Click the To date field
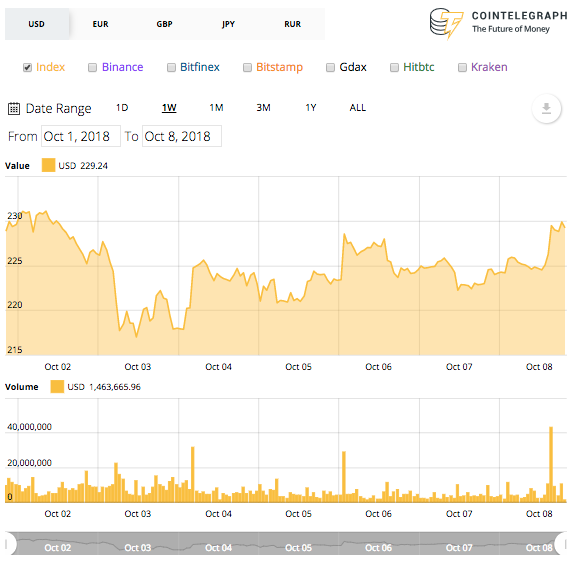 [182, 136]
